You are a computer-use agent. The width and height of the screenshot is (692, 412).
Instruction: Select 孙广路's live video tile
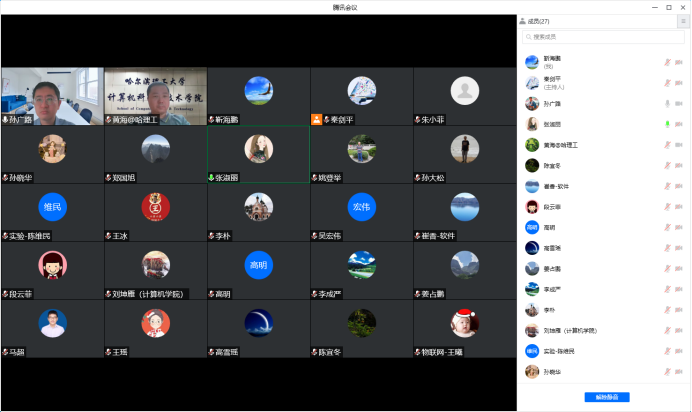pos(52,96)
